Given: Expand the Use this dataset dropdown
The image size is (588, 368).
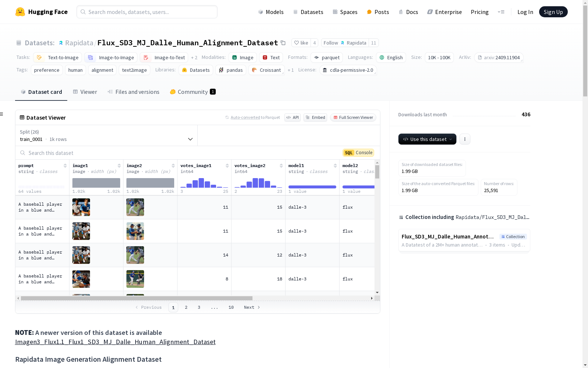Looking at the screenshot, I should coord(427,139).
